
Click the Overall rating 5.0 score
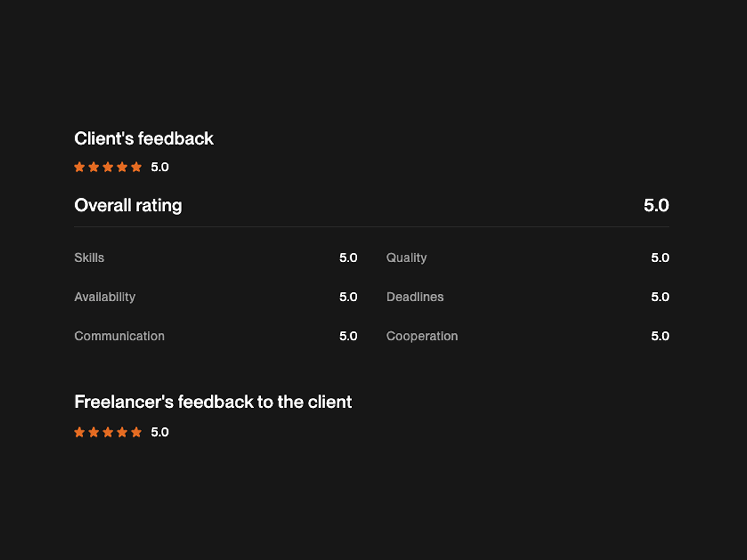pos(656,205)
